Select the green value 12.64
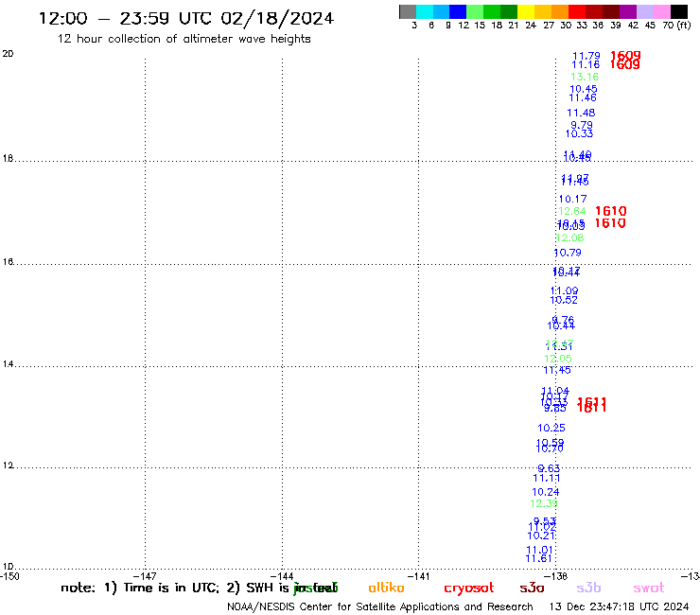700x615 pixels. click(572, 211)
